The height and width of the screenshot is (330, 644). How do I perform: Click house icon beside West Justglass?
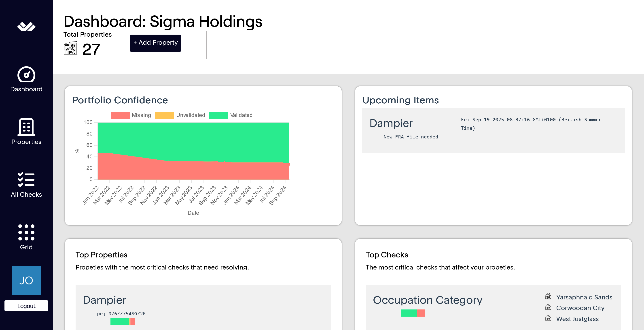coord(548,318)
